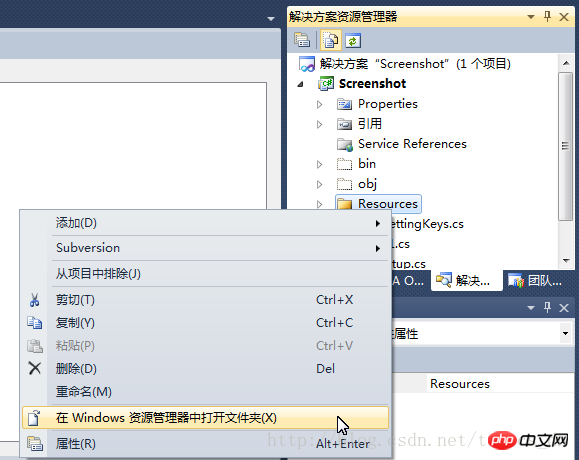Open the properties panel object dropdown arrow

pyautogui.click(x=565, y=333)
